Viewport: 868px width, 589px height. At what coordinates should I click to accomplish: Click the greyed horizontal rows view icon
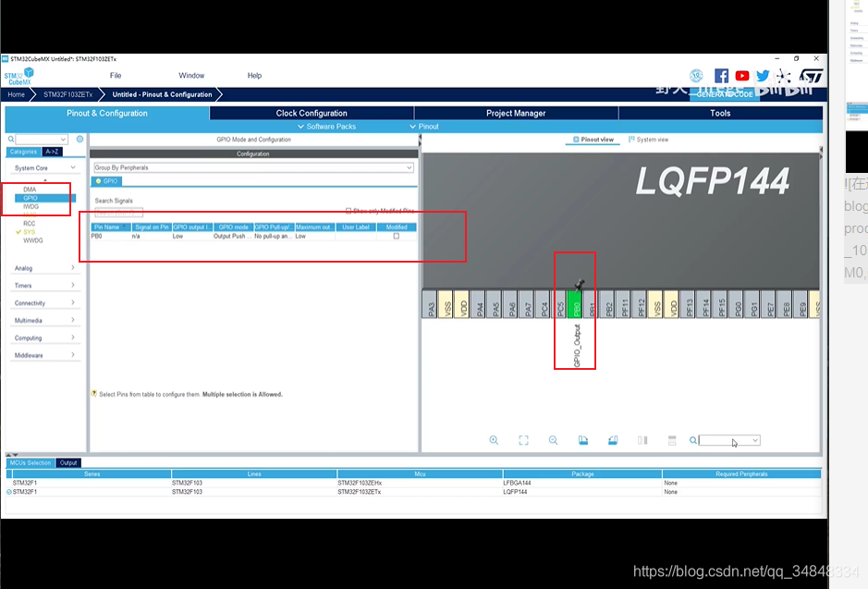click(672, 440)
